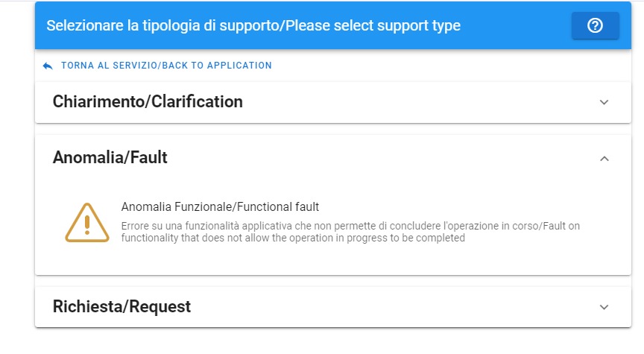Click the chevron icon beside Chiarimento/Clarification
Viewport: 644px width, 354px height.
604,102
